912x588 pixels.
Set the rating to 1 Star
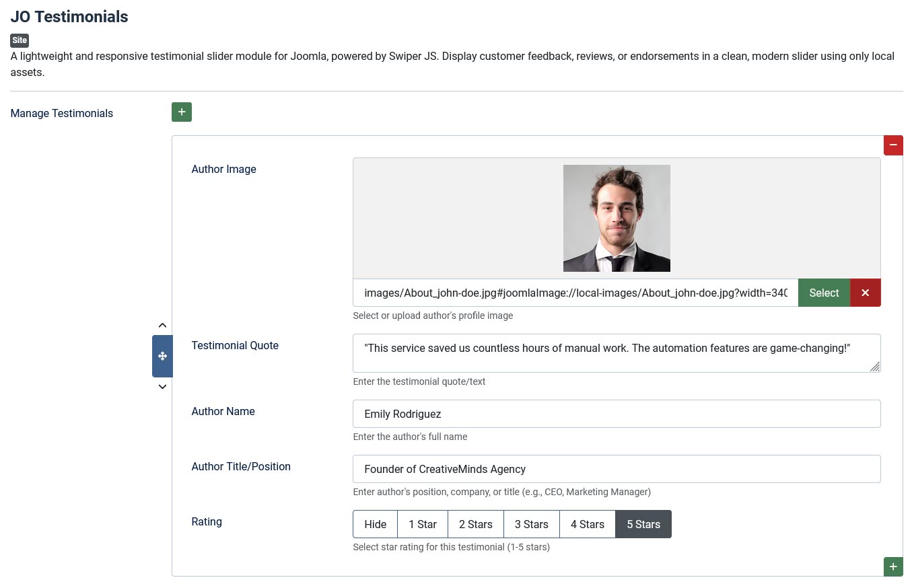click(423, 524)
